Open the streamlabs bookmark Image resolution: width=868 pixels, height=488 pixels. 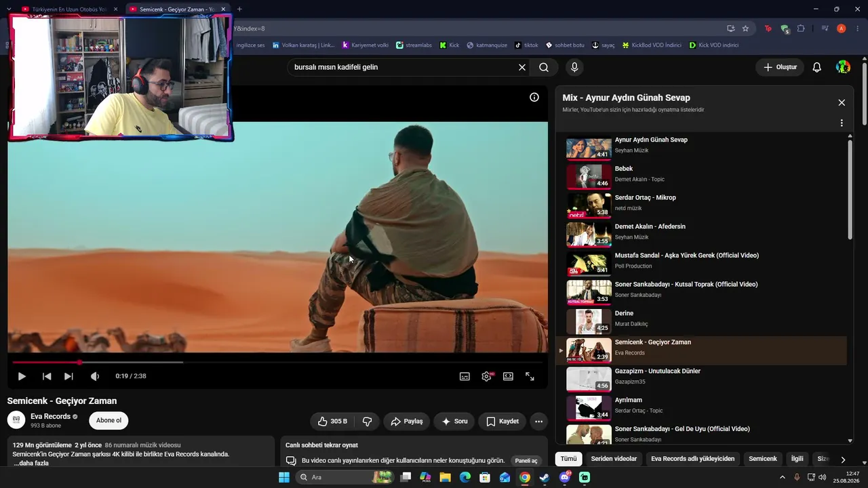click(414, 45)
